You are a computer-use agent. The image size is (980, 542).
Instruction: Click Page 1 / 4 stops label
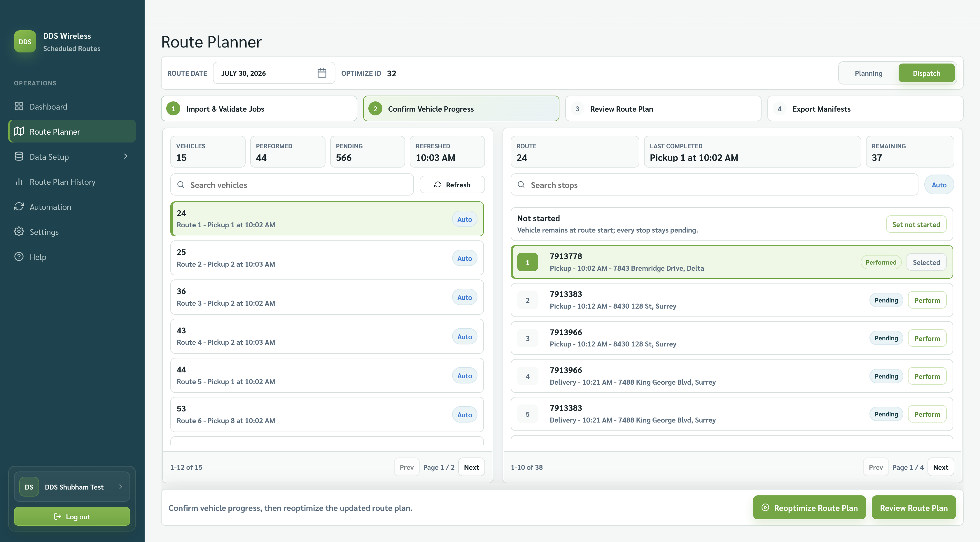click(908, 467)
